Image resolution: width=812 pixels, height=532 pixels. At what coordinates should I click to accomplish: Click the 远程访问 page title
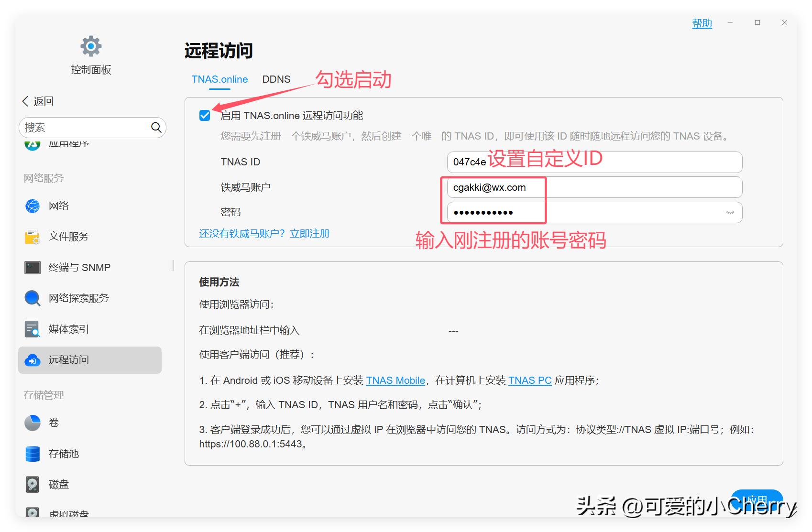(x=219, y=51)
